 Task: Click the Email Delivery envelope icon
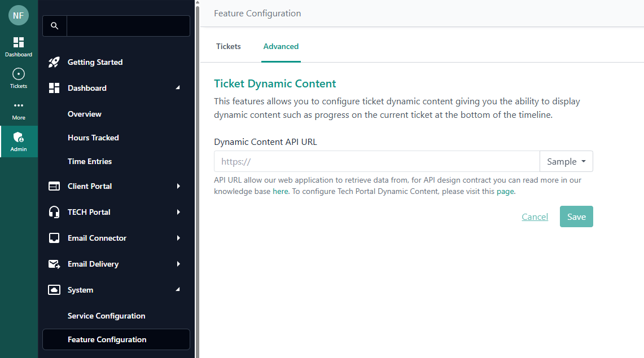[x=54, y=264]
